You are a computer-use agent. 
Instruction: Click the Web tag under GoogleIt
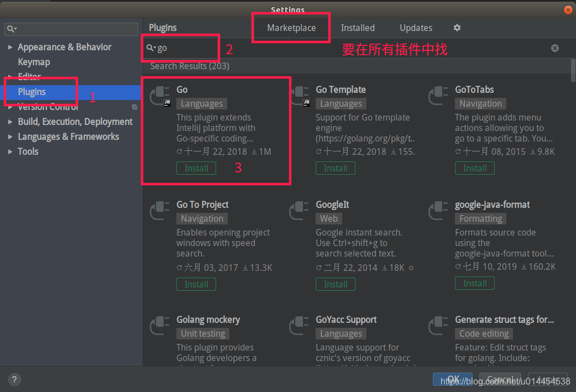(x=329, y=218)
